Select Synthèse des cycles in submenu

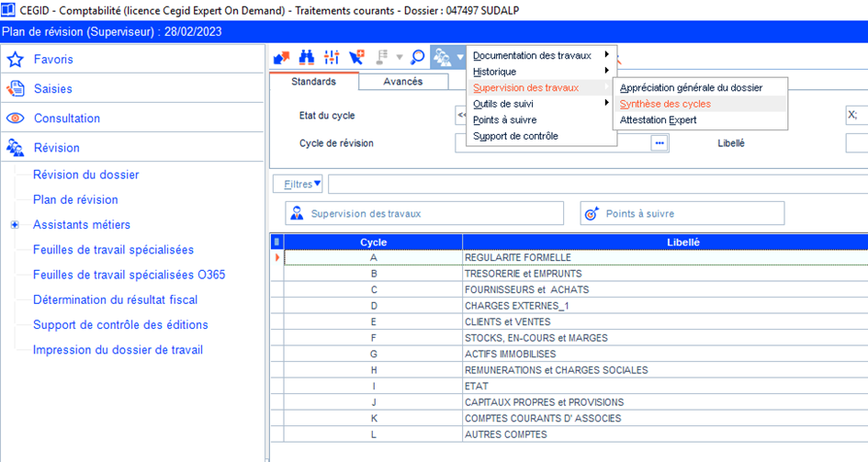click(x=665, y=104)
